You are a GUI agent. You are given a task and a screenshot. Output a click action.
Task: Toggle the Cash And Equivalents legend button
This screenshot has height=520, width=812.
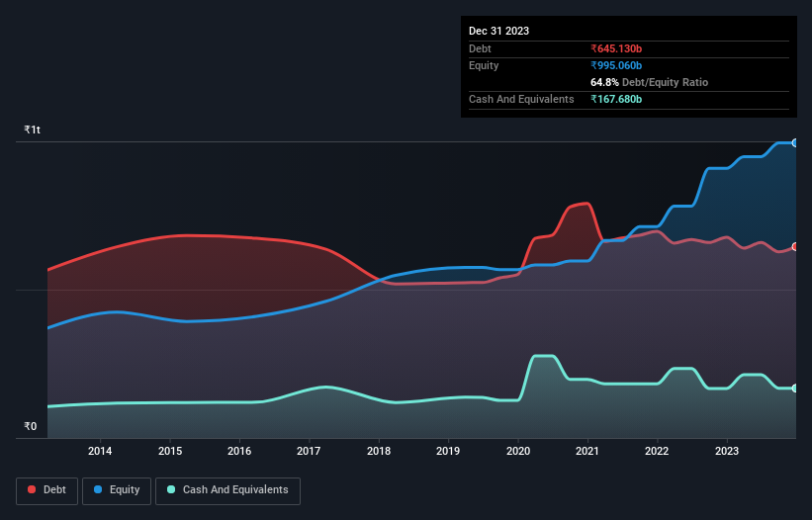227,490
